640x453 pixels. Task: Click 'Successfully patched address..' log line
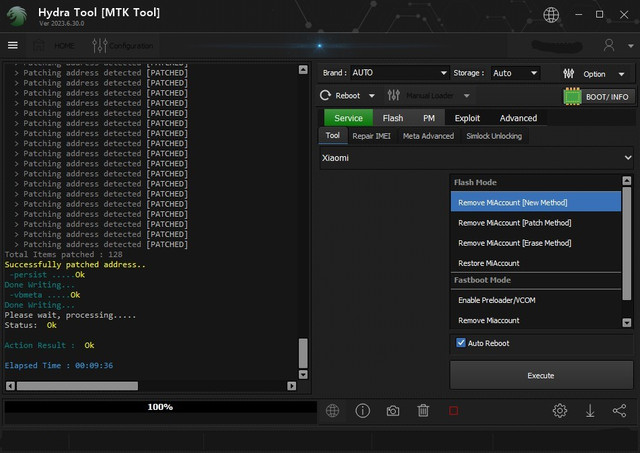coord(75,264)
